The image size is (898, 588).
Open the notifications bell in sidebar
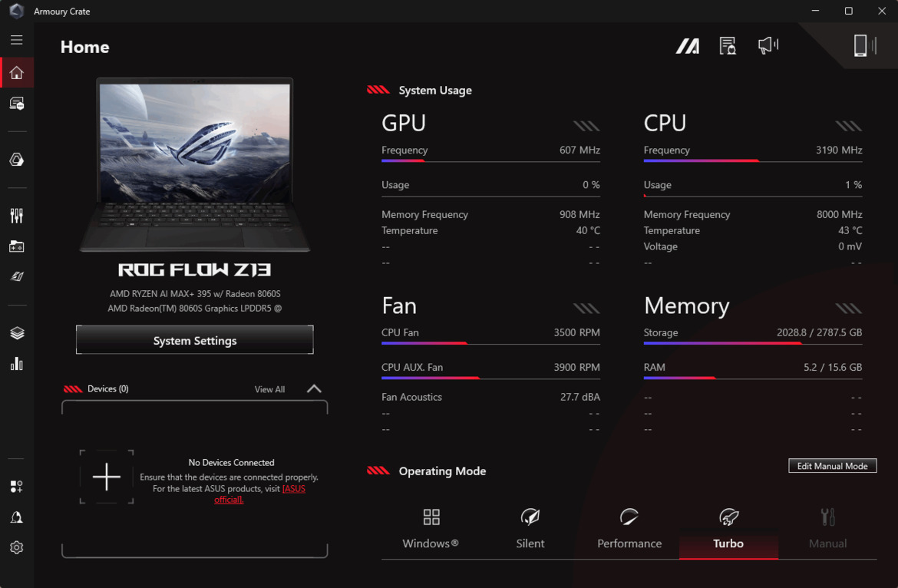coord(16,517)
